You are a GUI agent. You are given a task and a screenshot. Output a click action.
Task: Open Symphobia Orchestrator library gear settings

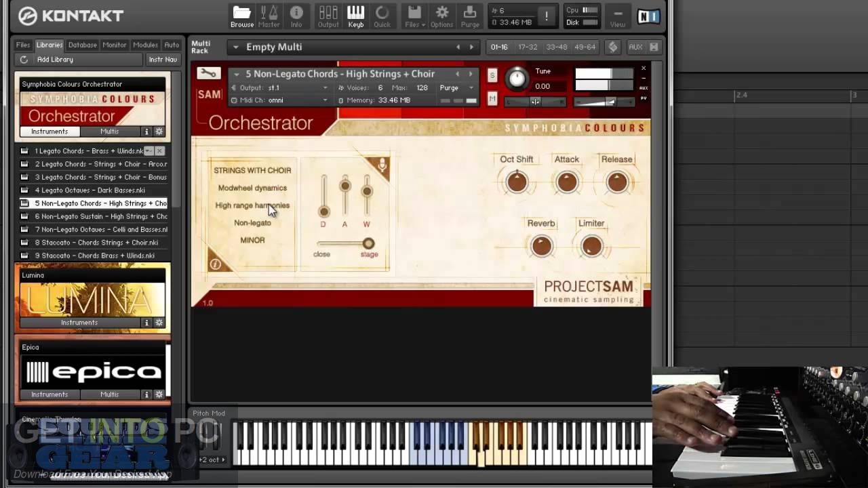point(159,131)
